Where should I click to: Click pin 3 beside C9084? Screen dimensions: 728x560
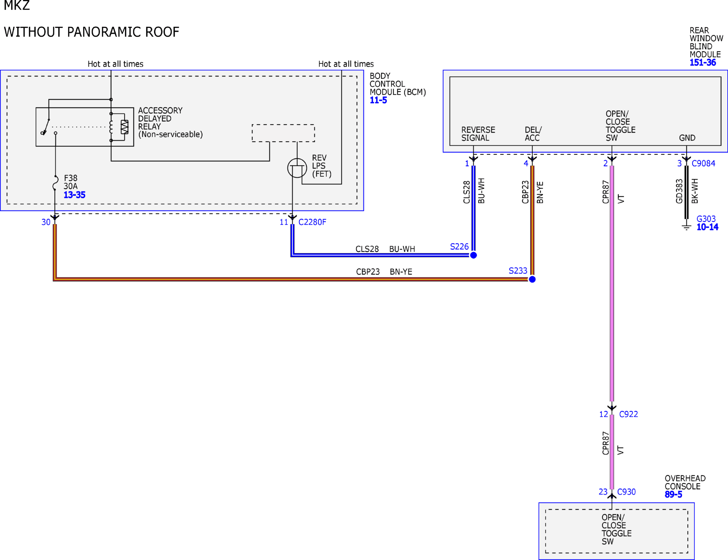tap(679, 163)
